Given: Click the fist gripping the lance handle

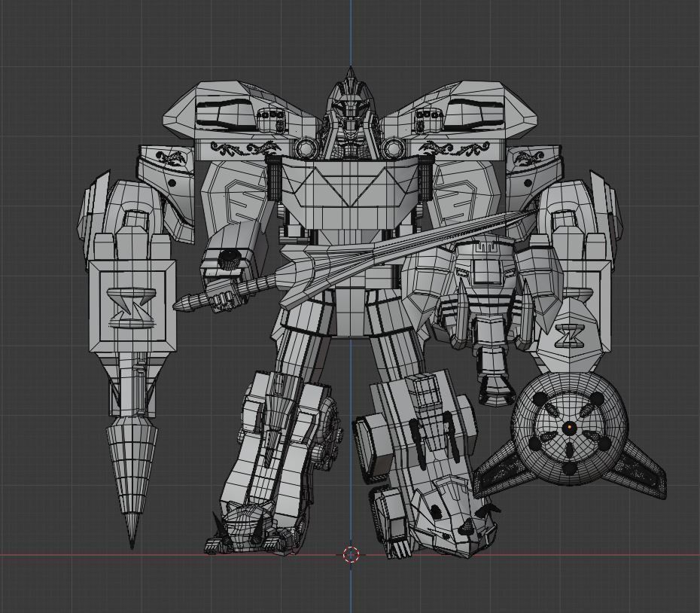Looking at the screenshot, I should pyautogui.click(x=227, y=300).
